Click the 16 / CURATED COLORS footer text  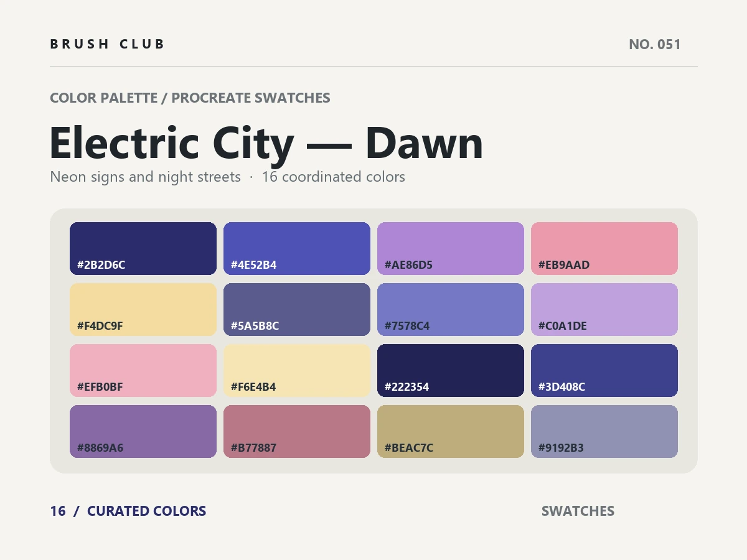point(128,511)
